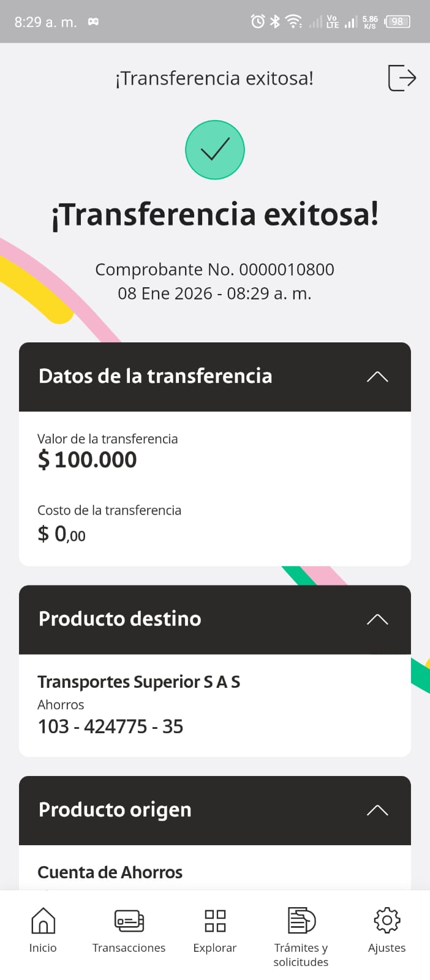Tap the alarm icon in status bar
Image resolution: width=430 pixels, height=980 pixels.
pyautogui.click(x=258, y=22)
